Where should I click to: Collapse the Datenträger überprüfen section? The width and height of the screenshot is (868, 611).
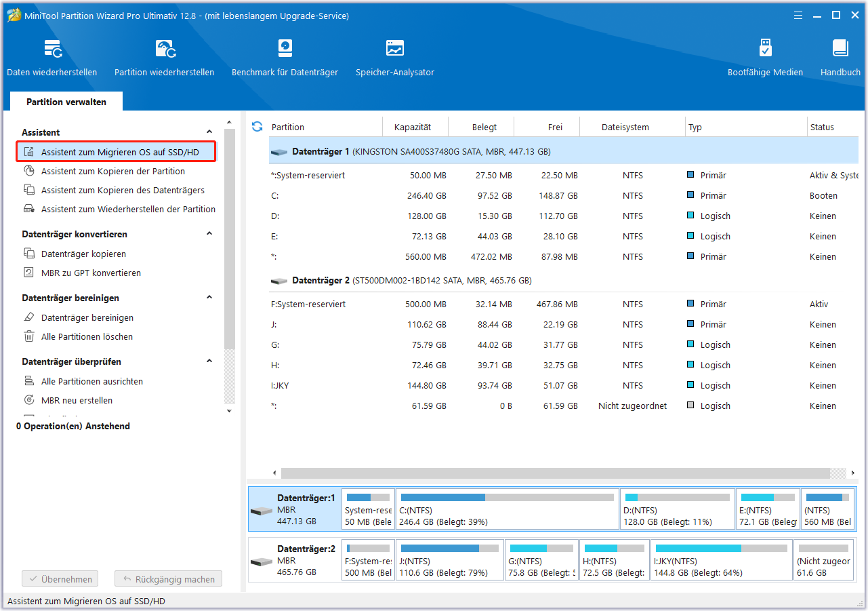tap(209, 361)
